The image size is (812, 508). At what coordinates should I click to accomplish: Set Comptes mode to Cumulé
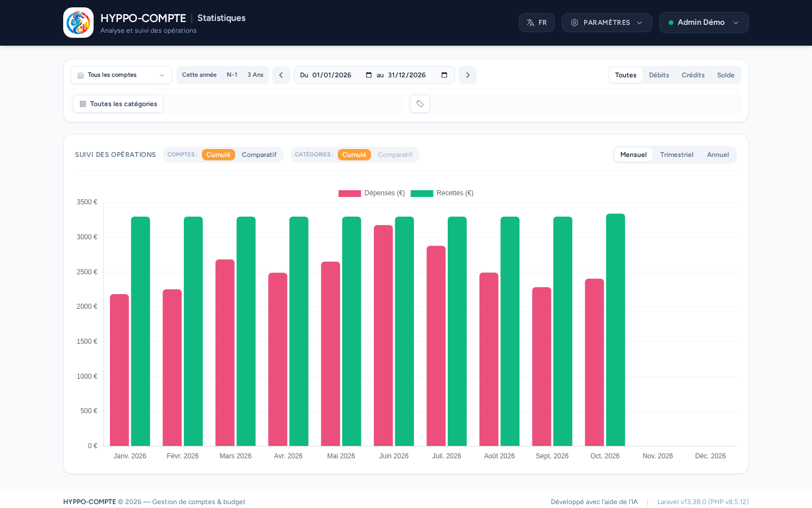click(x=218, y=155)
